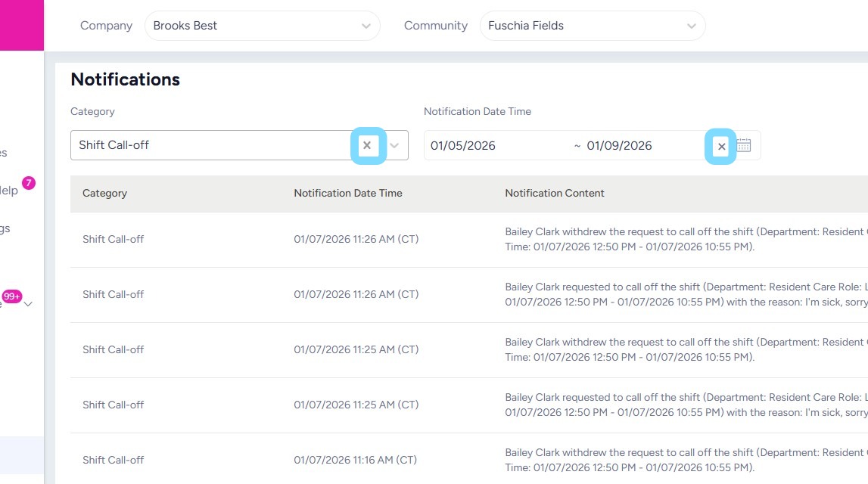Expand the sidebar item chevron near 99+
This screenshot has width=868, height=484.
[29, 304]
